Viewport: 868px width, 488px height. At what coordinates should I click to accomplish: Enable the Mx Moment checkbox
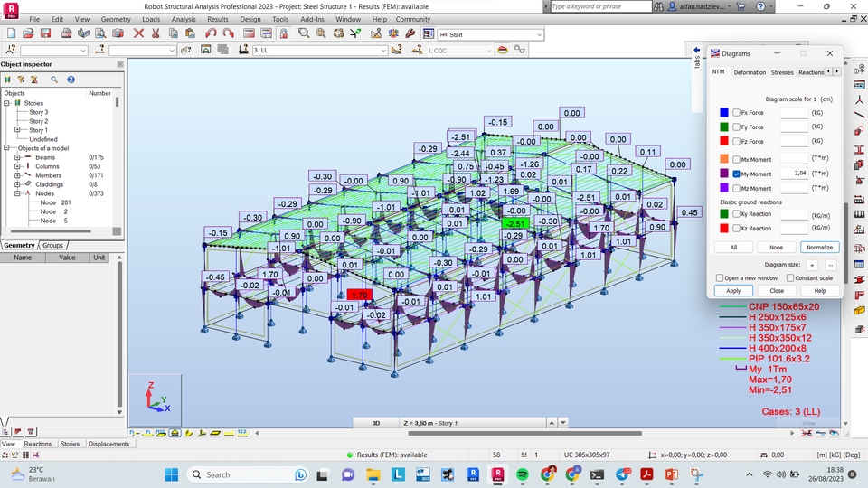coord(736,159)
